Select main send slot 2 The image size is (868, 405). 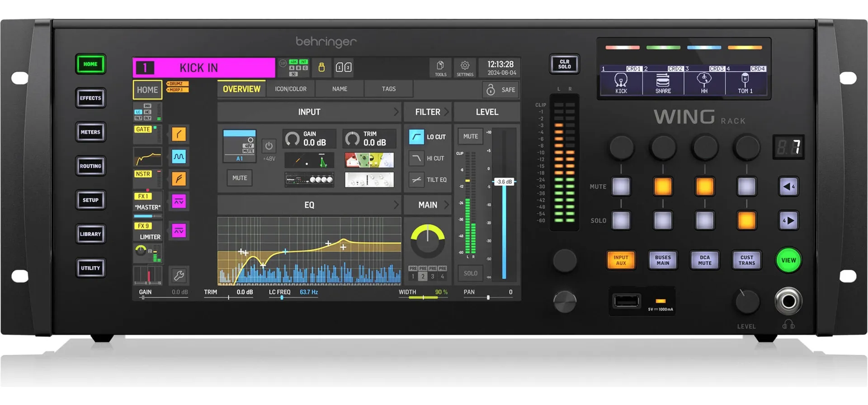[423, 276]
